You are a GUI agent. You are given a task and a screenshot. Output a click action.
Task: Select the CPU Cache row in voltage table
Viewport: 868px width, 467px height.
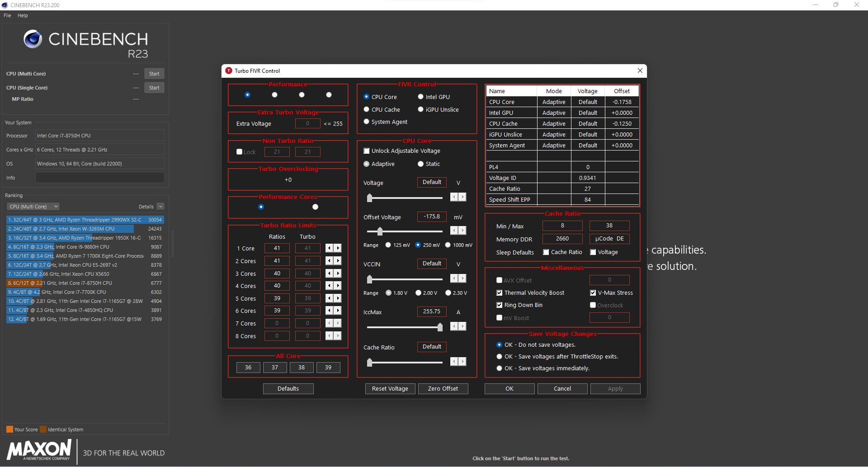click(x=562, y=123)
